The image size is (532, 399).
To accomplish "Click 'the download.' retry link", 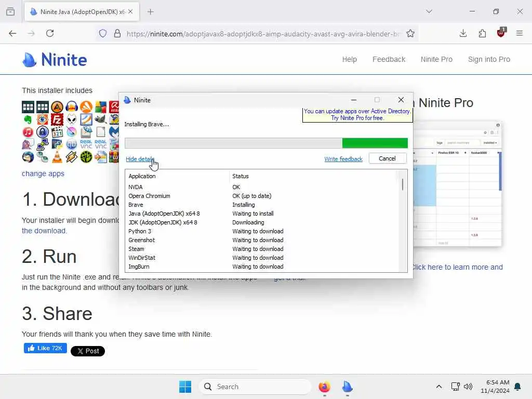I will pos(44,231).
